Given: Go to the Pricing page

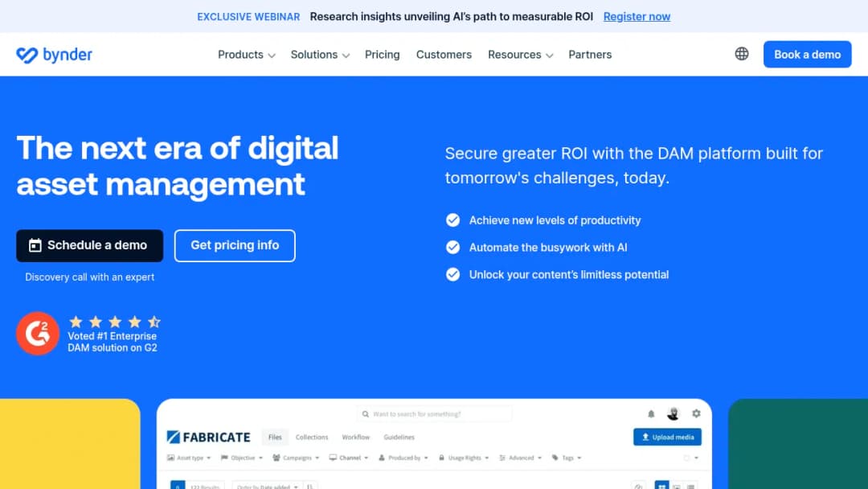Looking at the screenshot, I should (382, 55).
